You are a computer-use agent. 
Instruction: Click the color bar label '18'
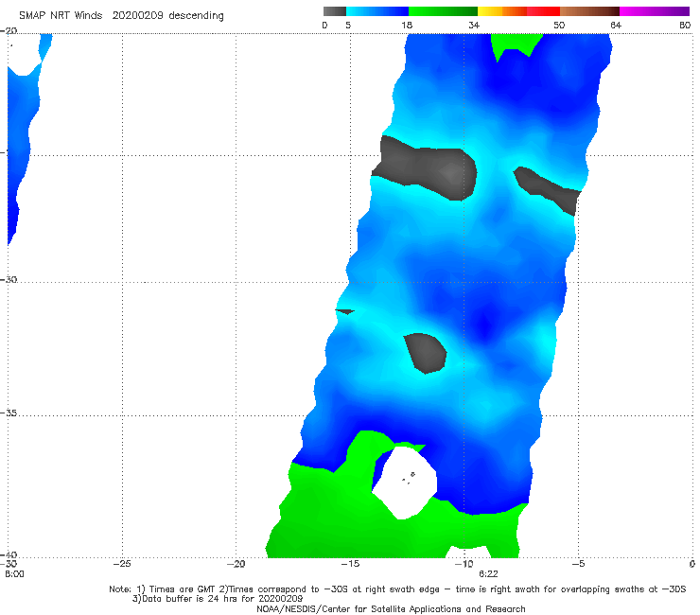pos(407,25)
